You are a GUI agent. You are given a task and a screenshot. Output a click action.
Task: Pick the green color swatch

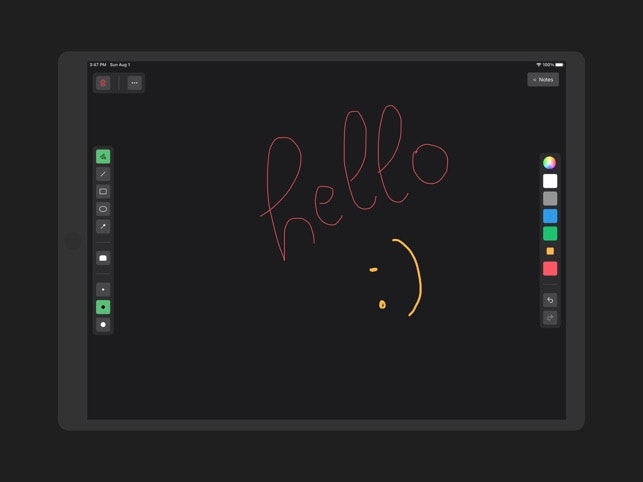coord(550,234)
